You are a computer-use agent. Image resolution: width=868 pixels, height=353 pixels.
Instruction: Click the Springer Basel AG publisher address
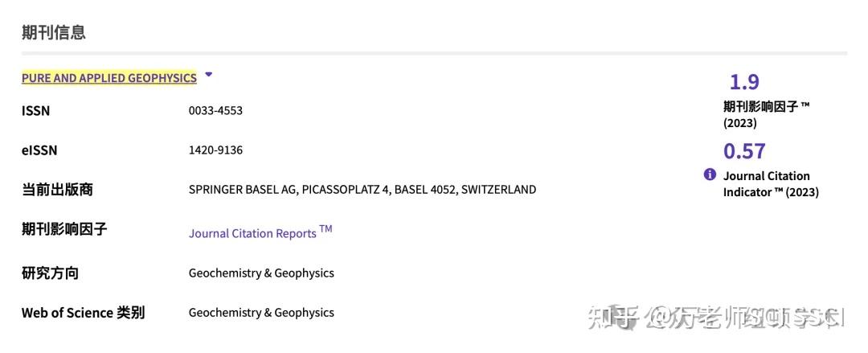point(362,190)
